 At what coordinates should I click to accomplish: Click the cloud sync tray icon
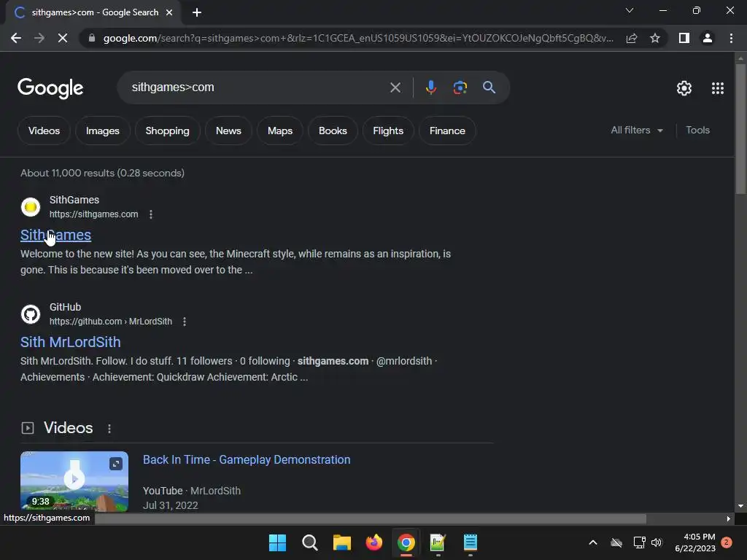(616, 542)
